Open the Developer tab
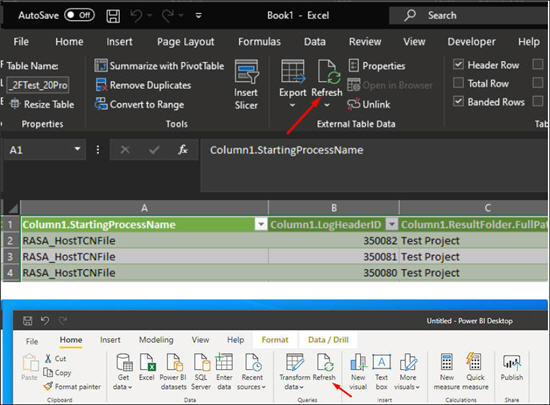Image resolution: width=550 pixels, height=405 pixels. tap(471, 42)
